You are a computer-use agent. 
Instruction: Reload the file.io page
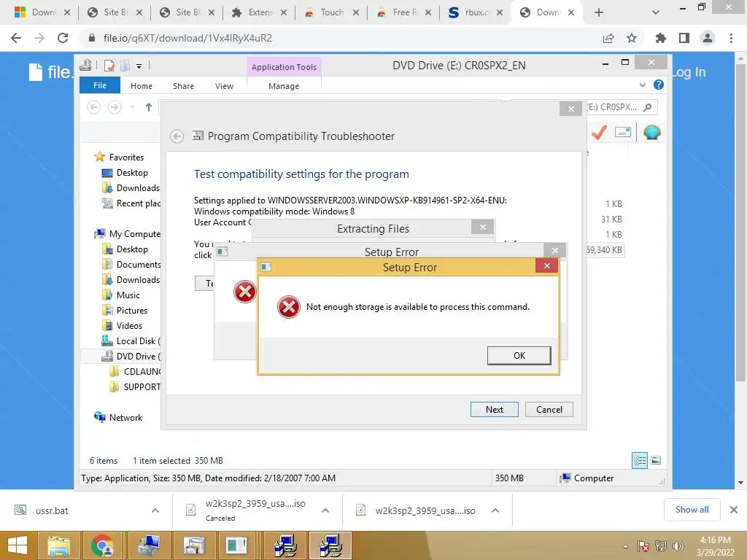click(x=63, y=38)
